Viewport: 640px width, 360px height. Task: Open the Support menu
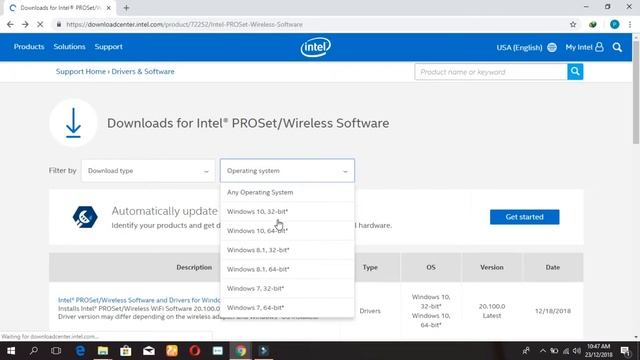click(x=109, y=47)
